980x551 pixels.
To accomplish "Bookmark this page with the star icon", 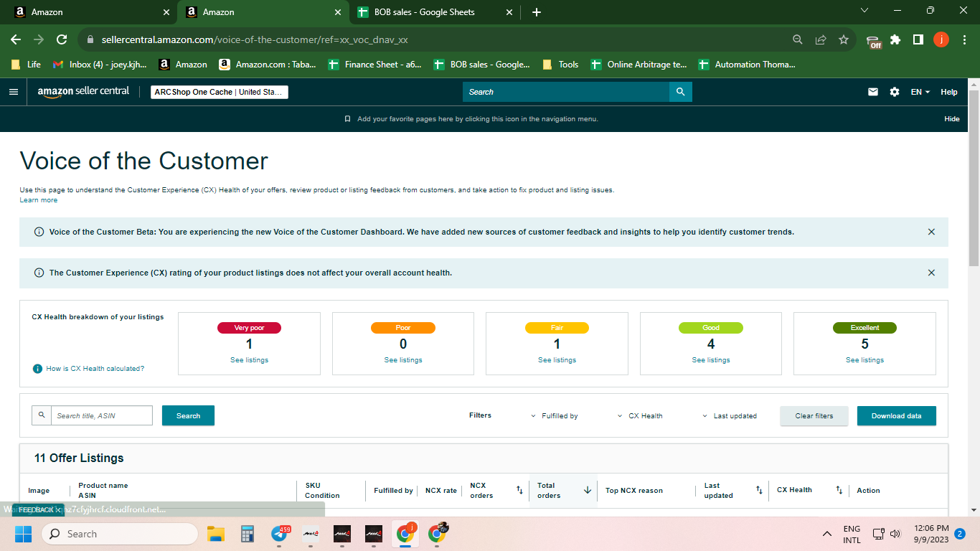I will tap(844, 39).
